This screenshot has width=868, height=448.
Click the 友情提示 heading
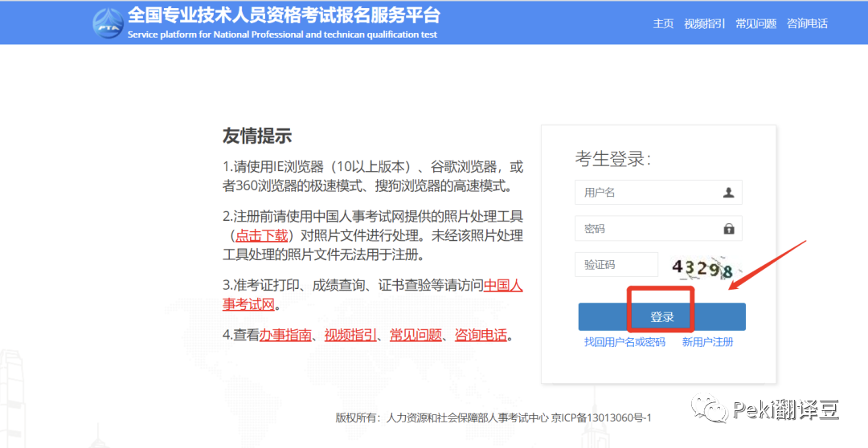[x=257, y=136]
